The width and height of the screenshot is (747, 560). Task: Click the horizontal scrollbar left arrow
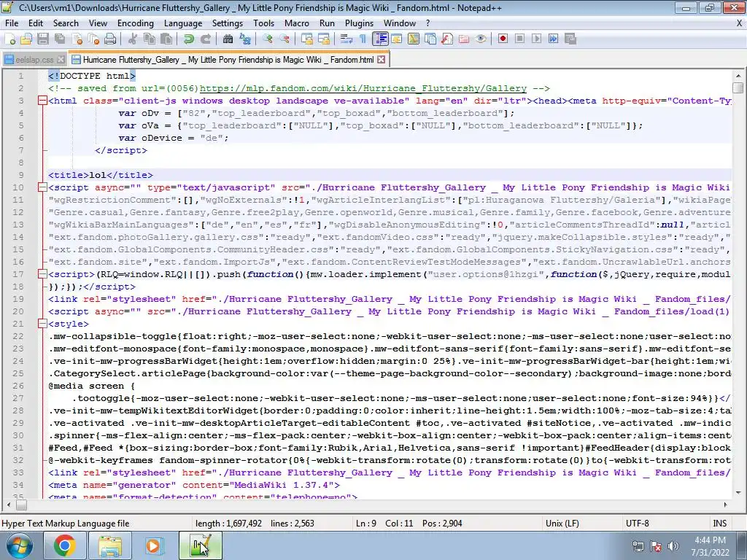click(9, 505)
